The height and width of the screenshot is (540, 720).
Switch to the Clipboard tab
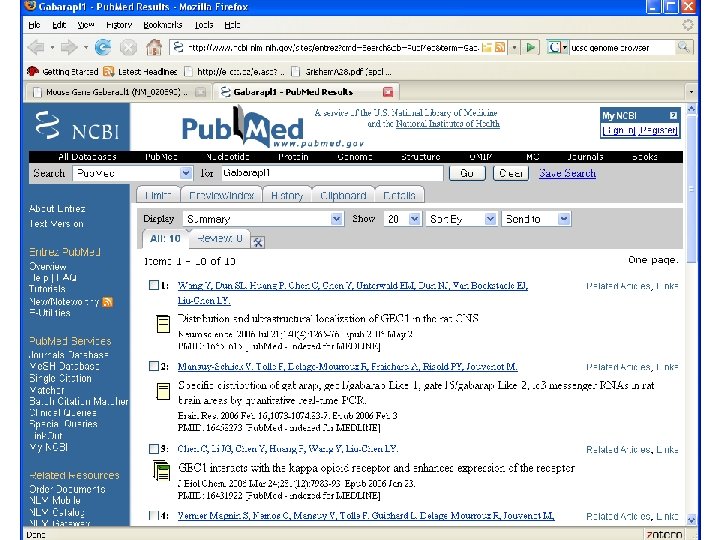343,196
